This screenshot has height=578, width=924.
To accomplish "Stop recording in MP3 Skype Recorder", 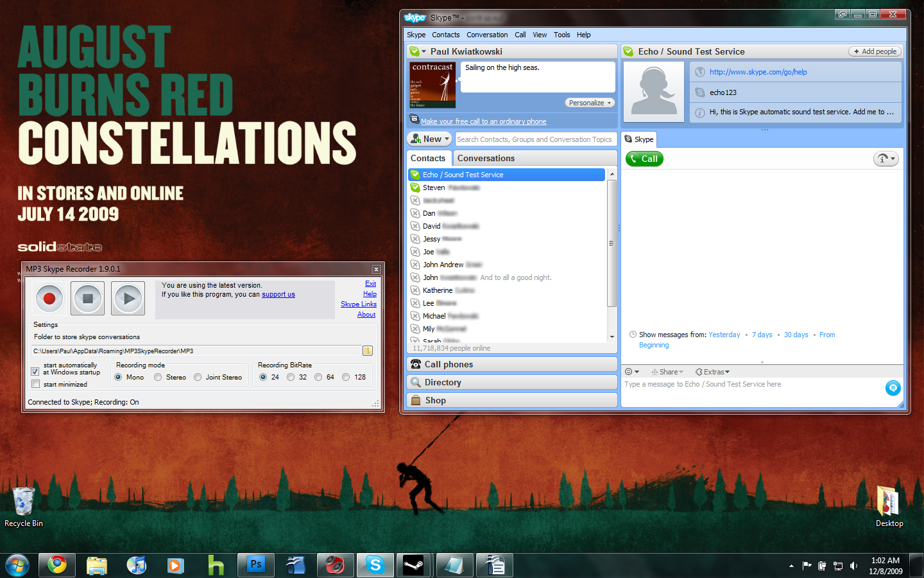I will coord(88,298).
